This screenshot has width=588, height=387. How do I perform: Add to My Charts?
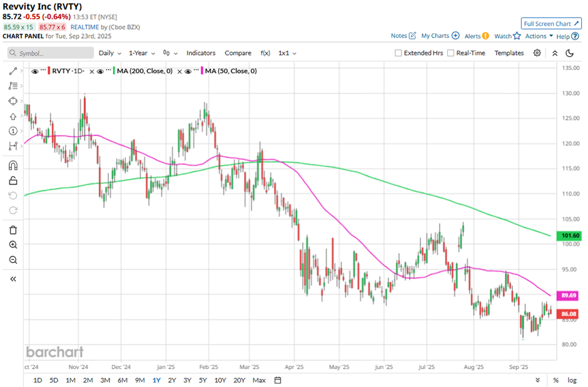click(x=440, y=36)
